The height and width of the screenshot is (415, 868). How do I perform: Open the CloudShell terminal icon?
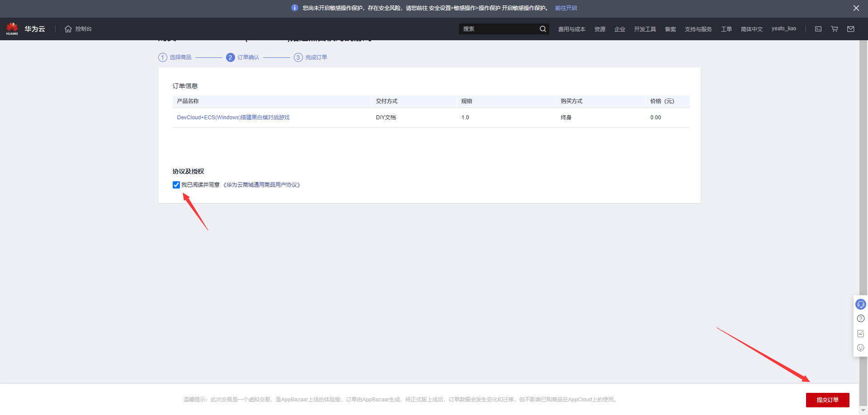click(818, 29)
